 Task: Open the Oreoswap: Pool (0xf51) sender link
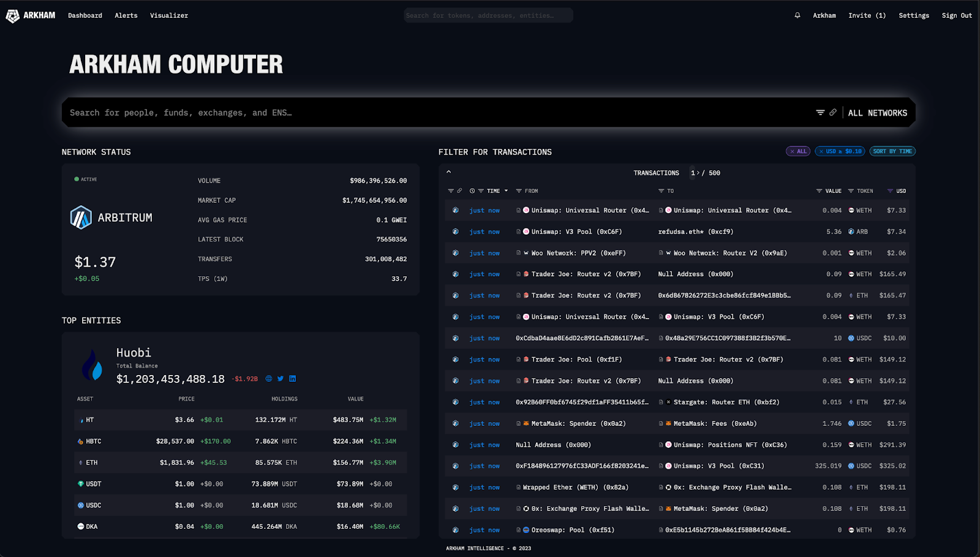573,530
